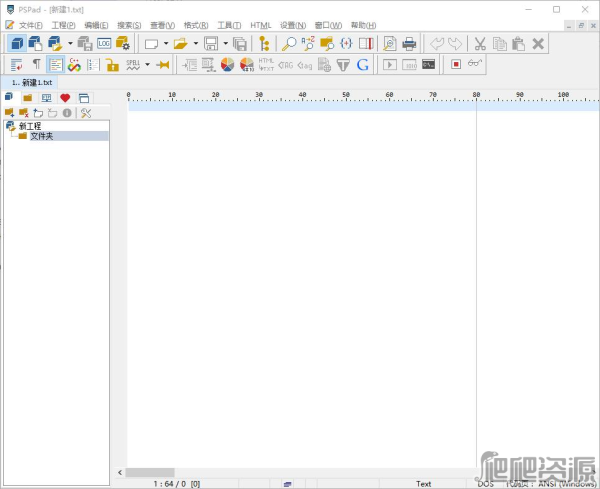Click the second color pie chart icon
The width and height of the screenshot is (600, 489).
click(247, 65)
